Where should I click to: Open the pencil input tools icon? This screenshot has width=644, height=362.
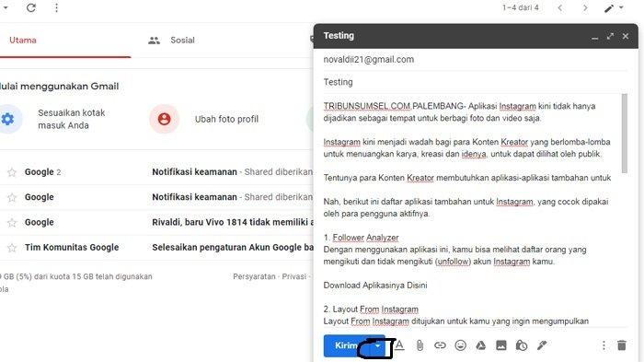click(609, 8)
